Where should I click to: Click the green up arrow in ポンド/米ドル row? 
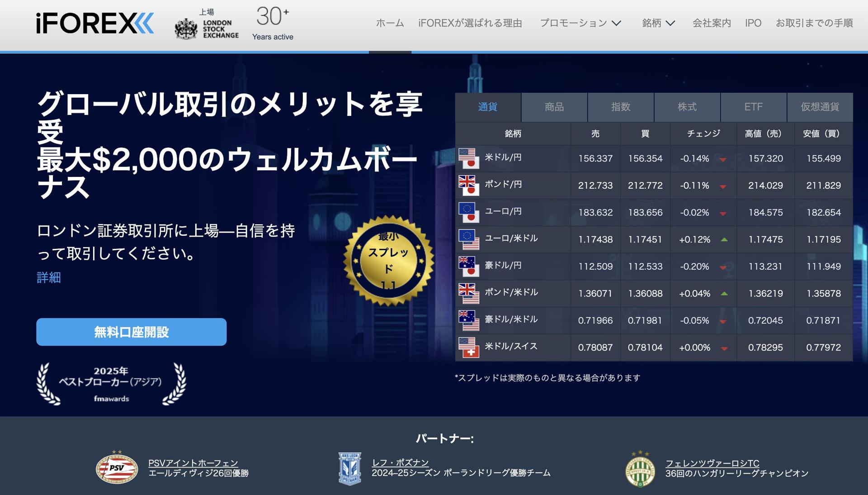[x=724, y=294]
